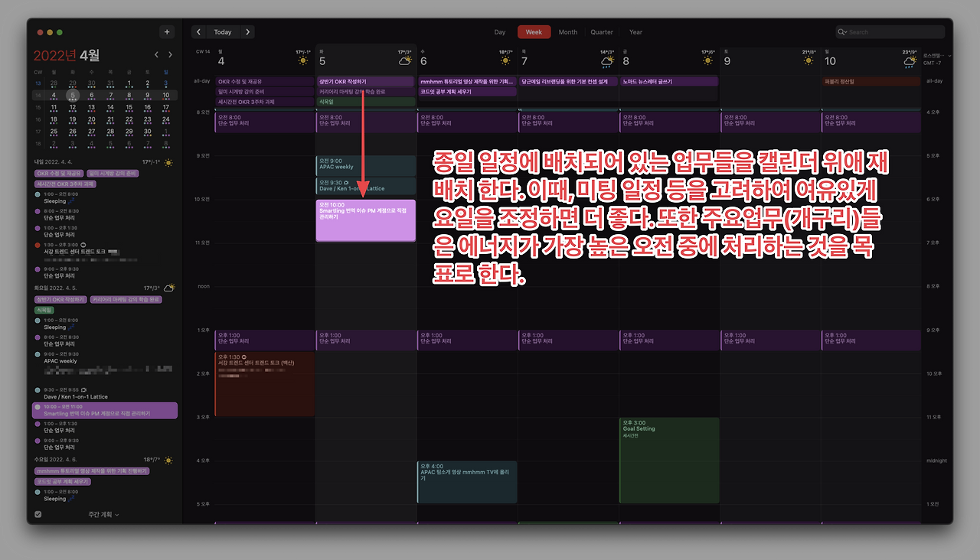Click the 수요일 2022. 4. 6. sidebar date header

[x=55, y=460]
